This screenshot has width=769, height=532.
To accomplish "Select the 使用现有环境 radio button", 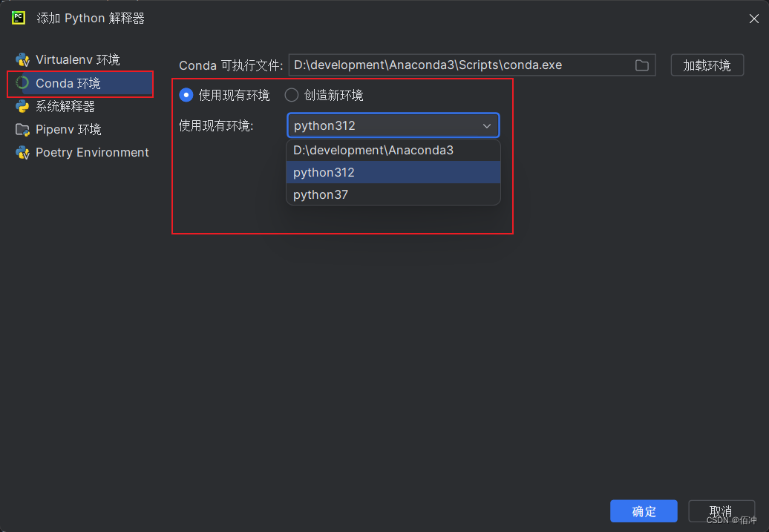I will click(x=186, y=95).
